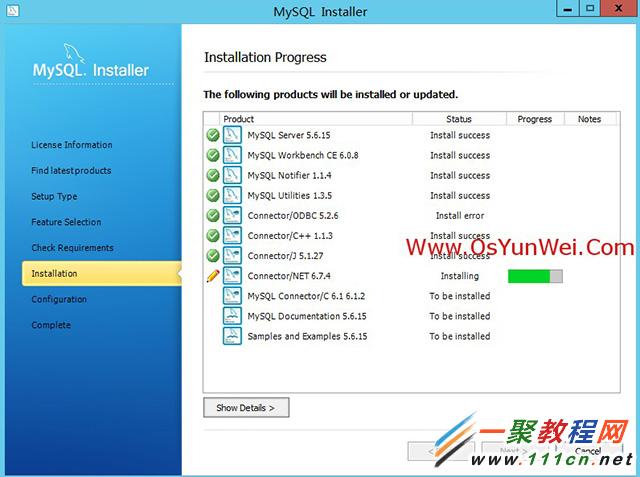
Task: Expand installation log with Show Details
Action: point(246,408)
